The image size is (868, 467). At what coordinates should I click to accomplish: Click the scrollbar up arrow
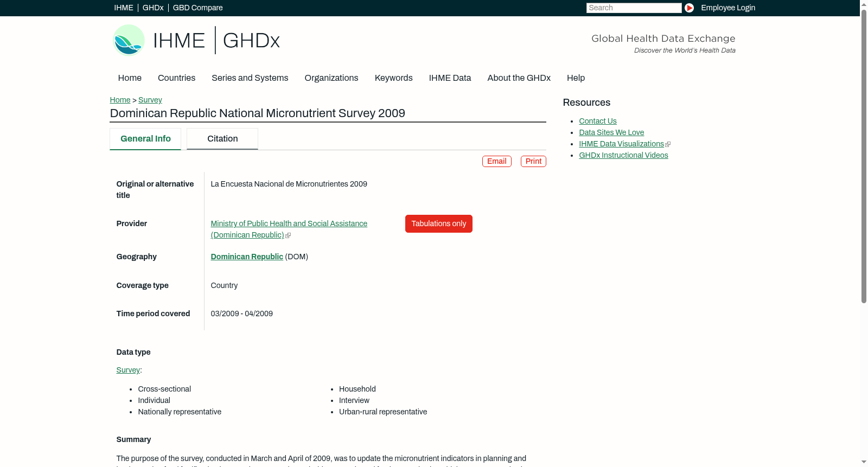tap(864, 4)
